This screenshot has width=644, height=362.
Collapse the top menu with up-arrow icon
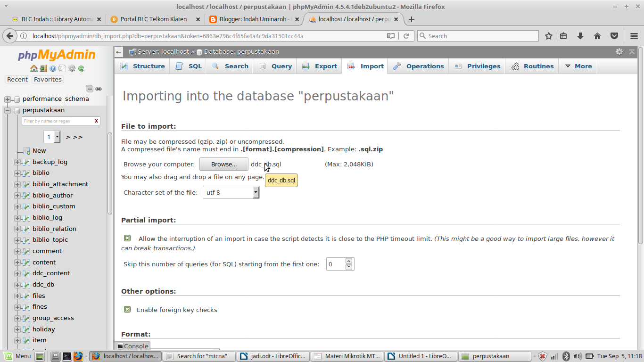(x=631, y=51)
